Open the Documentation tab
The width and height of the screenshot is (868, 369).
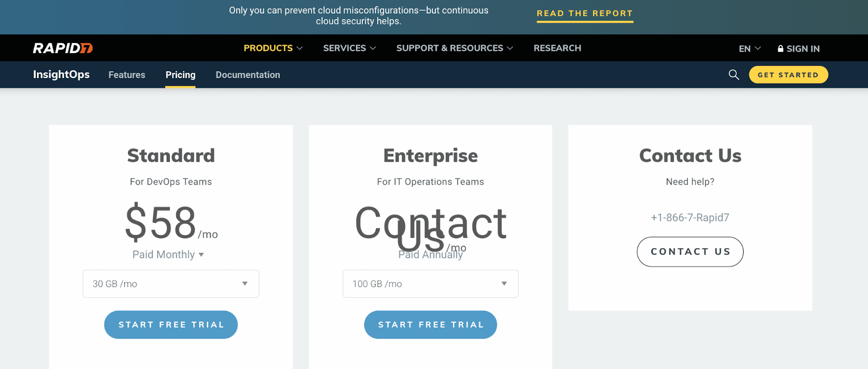248,75
